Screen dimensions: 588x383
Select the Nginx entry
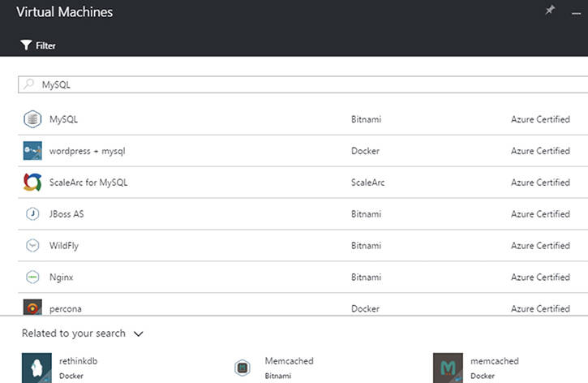[61, 278]
